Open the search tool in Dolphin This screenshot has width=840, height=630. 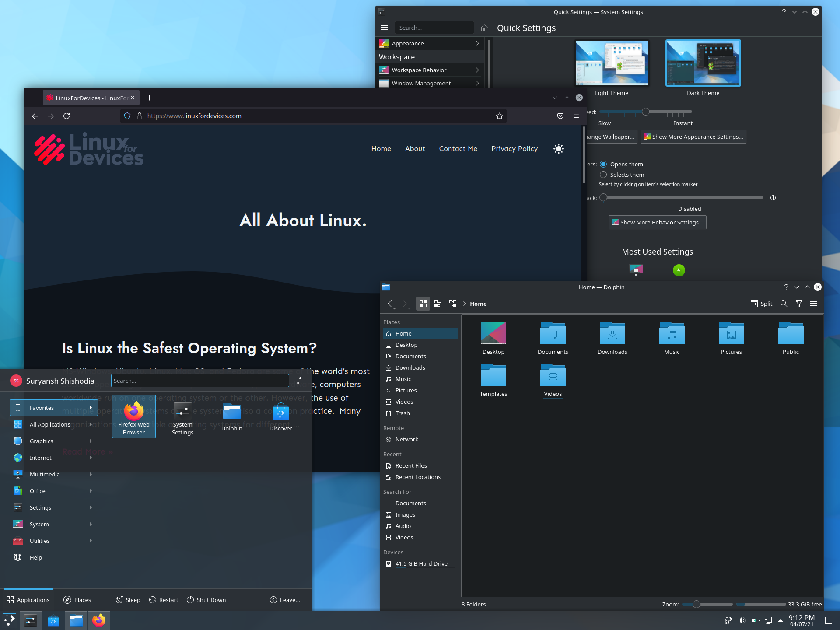(x=784, y=304)
